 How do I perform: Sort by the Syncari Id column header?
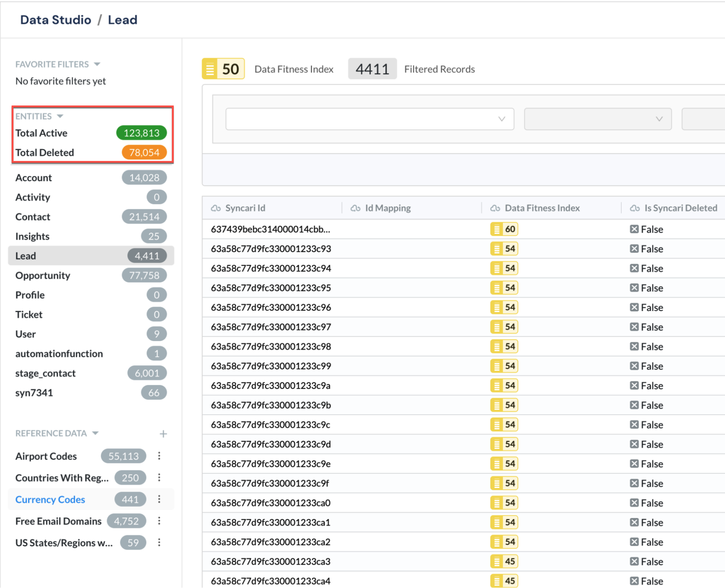pyautogui.click(x=245, y=208)
